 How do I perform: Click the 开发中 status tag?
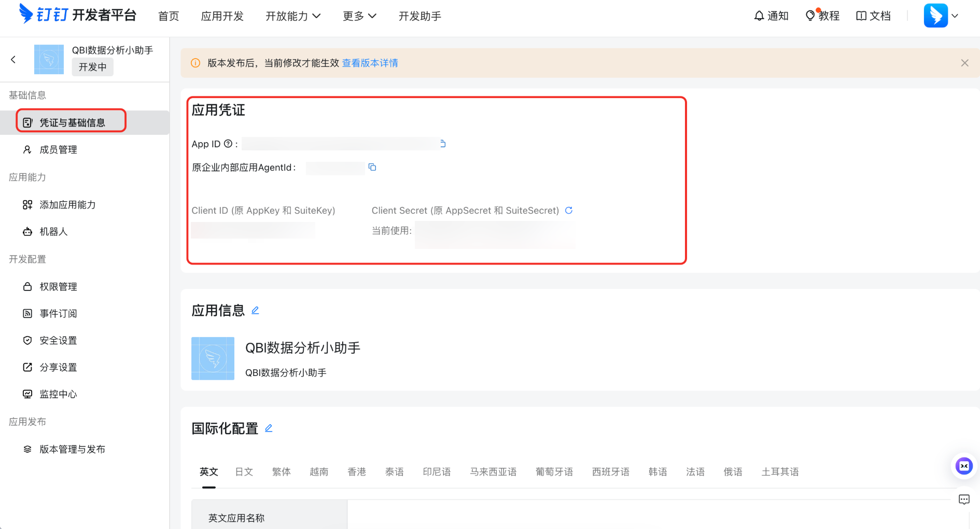pyautogui.click(x=92, y=67)
